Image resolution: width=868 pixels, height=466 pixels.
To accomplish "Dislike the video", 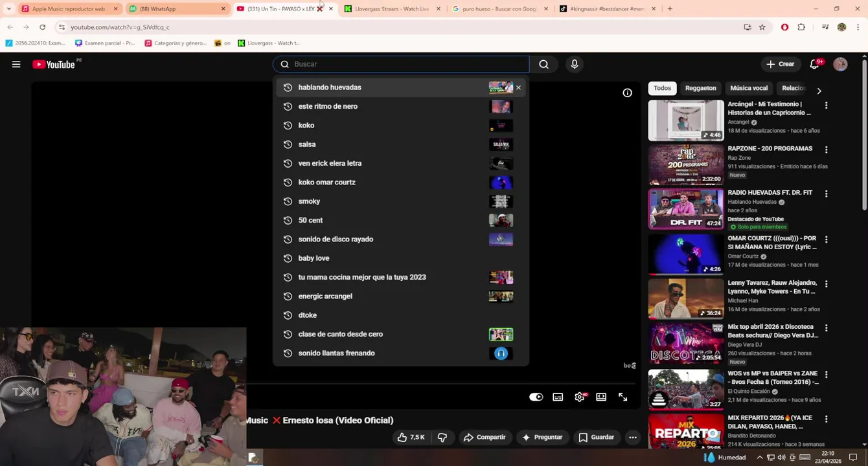I will [442, 438].
